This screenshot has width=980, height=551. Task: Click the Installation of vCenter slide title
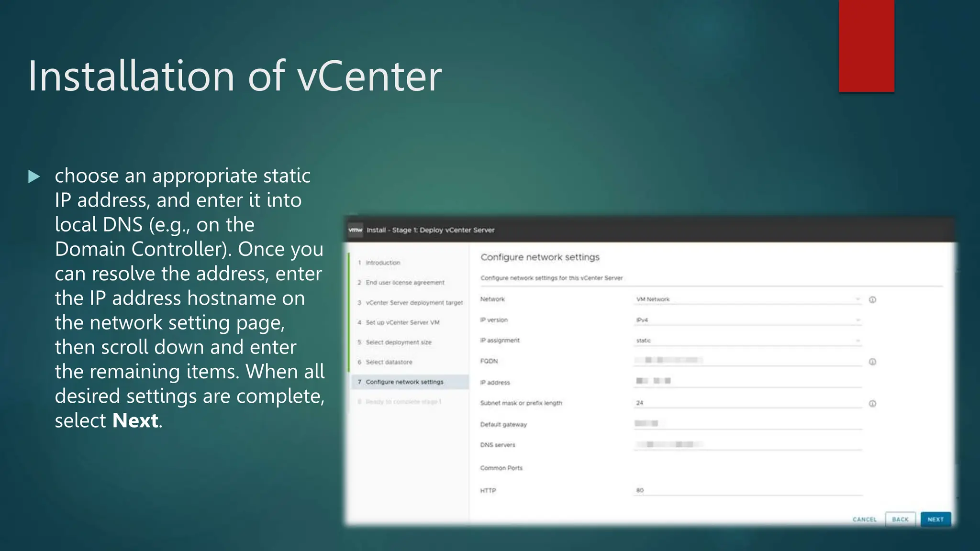click(x=235, y=76)
